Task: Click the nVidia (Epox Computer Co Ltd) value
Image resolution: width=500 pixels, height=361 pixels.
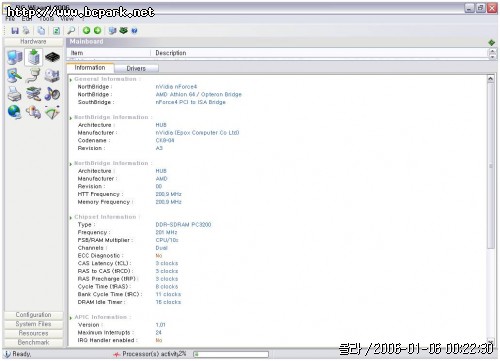Action: tap(197, 133)
